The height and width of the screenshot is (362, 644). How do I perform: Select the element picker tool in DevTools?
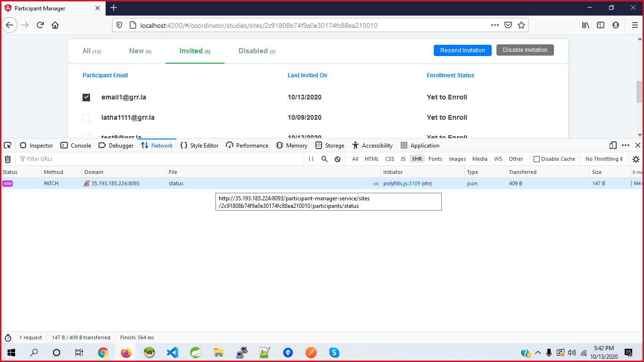click(7, 145)
